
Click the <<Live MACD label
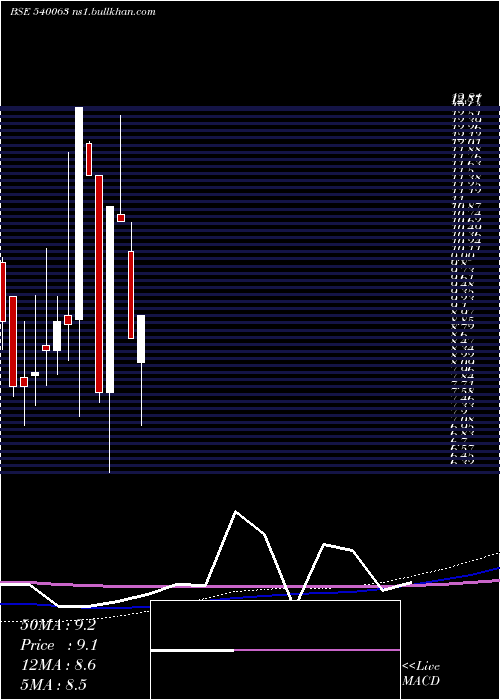click(x=421, y=674)
